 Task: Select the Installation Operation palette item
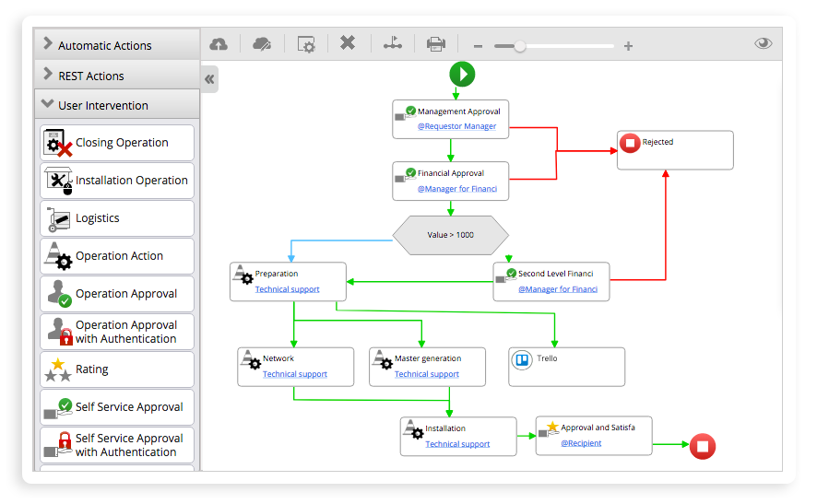click(x=117, y=181)
